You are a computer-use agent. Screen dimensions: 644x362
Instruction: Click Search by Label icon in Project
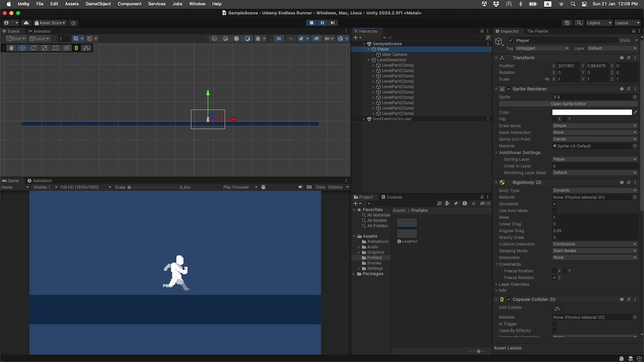click(x=456, y=204)
